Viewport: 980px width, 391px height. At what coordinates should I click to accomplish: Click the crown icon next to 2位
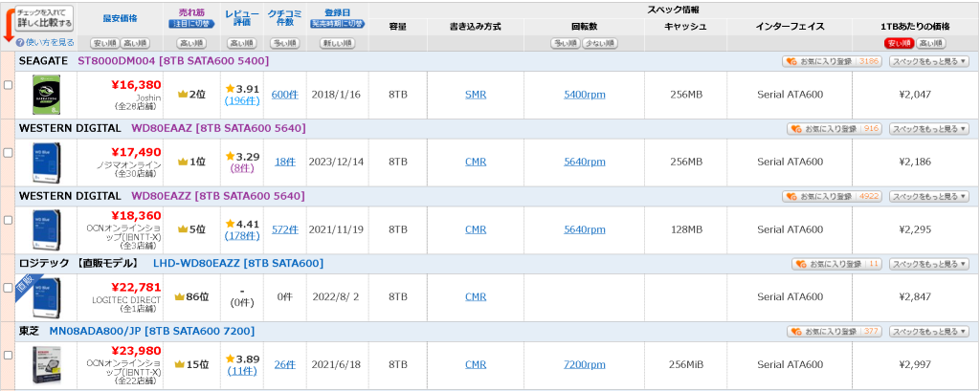(183, 95)
